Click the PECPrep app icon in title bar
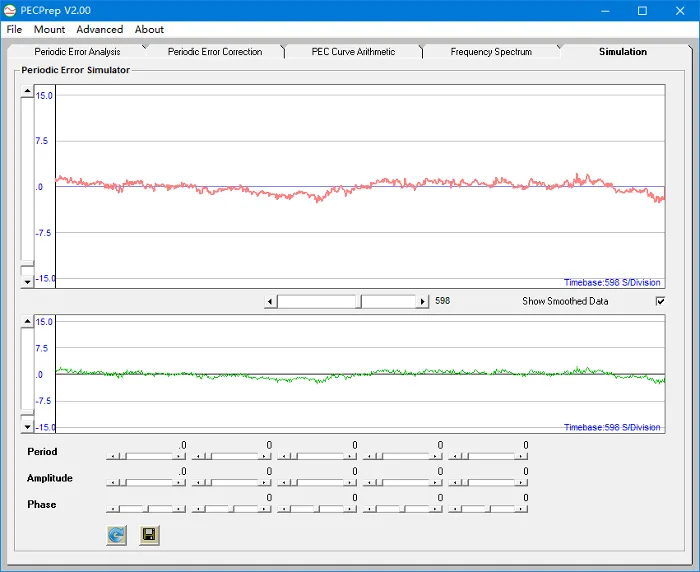700x572 pixels. (x=10, y=10)
